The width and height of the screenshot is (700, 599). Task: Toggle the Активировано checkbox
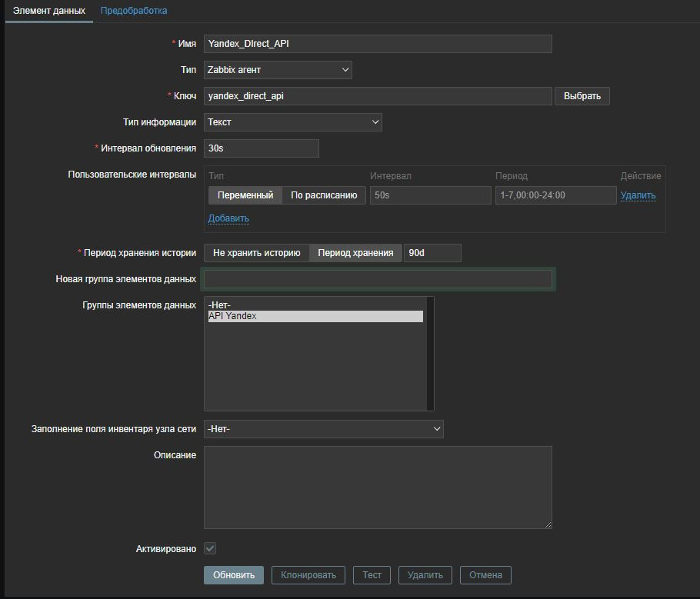210,549
